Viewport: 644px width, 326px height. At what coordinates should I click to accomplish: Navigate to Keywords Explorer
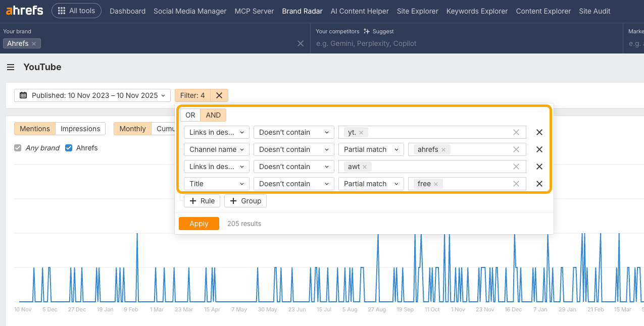[477, 11]
